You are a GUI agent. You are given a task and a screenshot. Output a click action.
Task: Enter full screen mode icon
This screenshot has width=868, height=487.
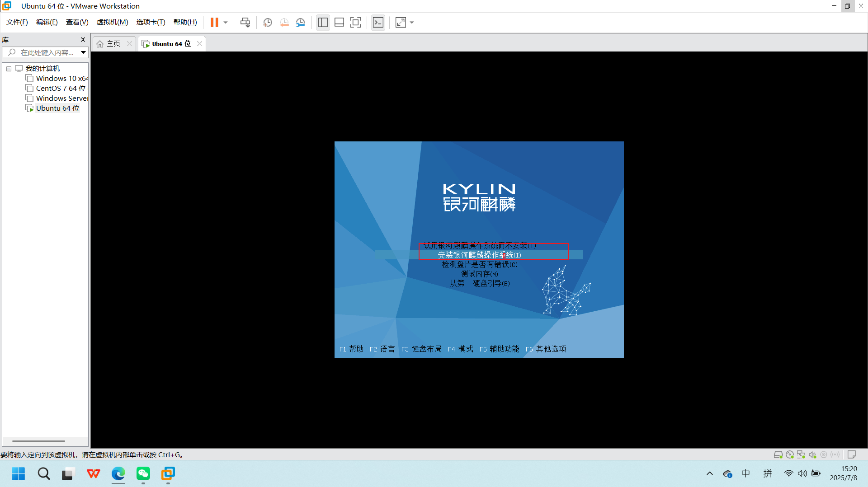355,22
